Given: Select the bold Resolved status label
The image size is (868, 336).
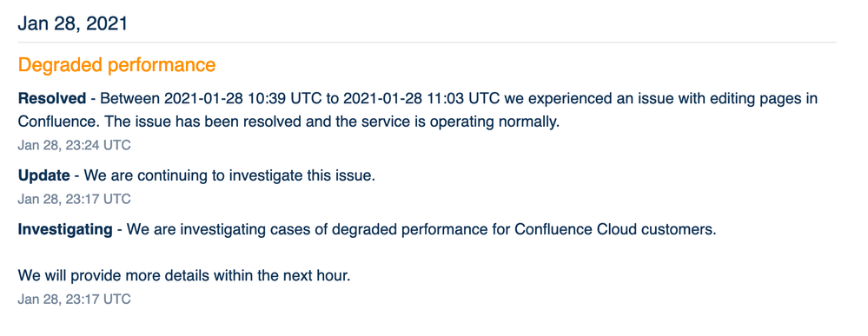Looking at the screenshot, I should click(x=52, y=99).
